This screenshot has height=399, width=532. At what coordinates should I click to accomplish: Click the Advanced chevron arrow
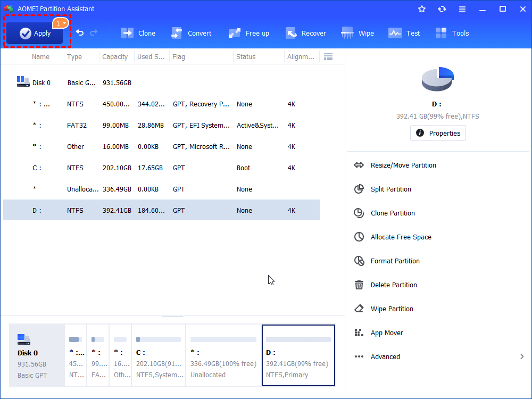click(522, 356)
